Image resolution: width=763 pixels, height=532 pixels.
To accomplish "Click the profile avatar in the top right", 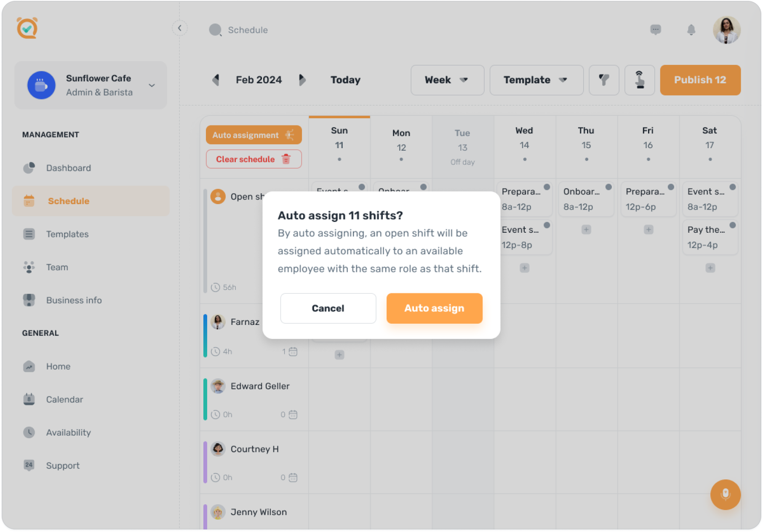I will coord(726,29).
